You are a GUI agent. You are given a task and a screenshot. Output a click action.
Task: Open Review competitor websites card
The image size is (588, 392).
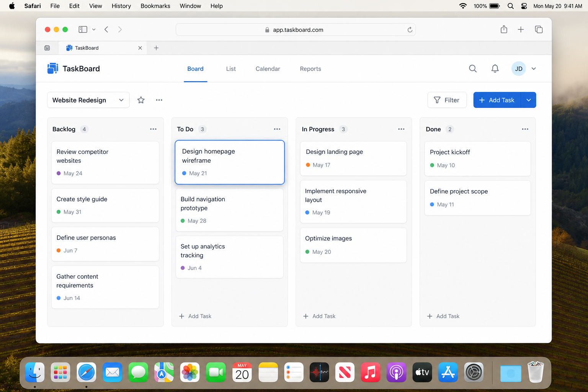point(105,163)
